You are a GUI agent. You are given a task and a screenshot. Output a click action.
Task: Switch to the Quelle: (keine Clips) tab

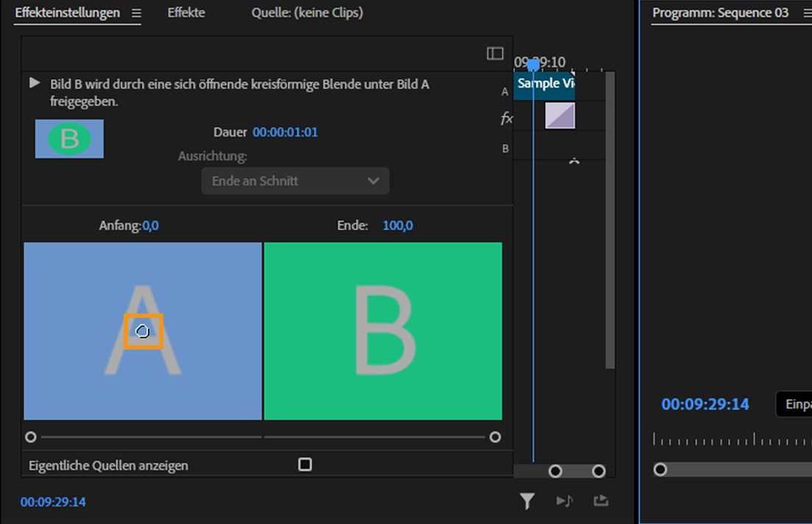(307, 13)
